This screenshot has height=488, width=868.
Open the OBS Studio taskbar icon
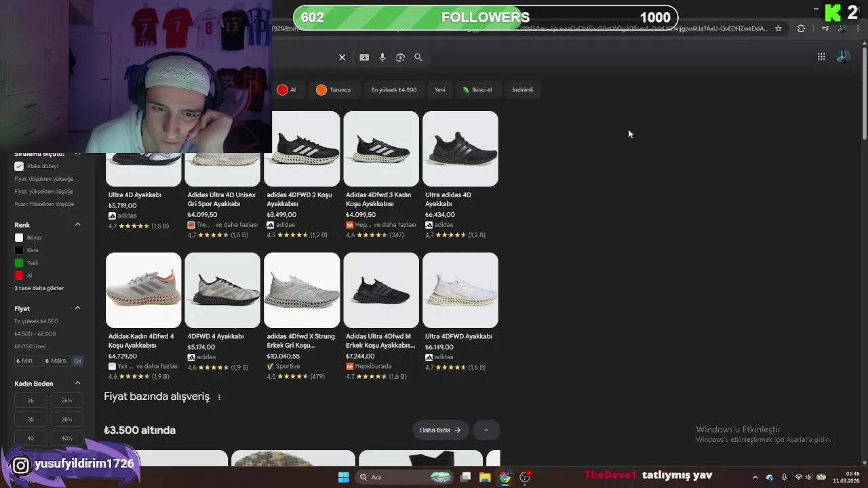point(525,477)
